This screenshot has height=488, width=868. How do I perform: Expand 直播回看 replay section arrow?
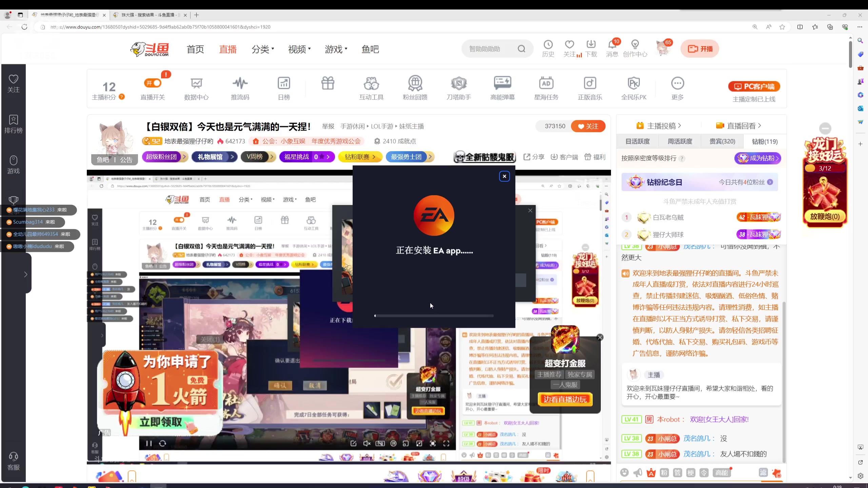pos(759,126)
